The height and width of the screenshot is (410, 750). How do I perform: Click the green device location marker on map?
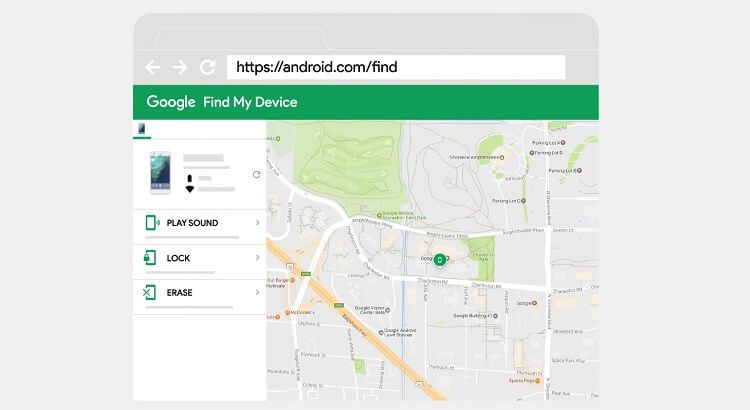pos(440,260)
